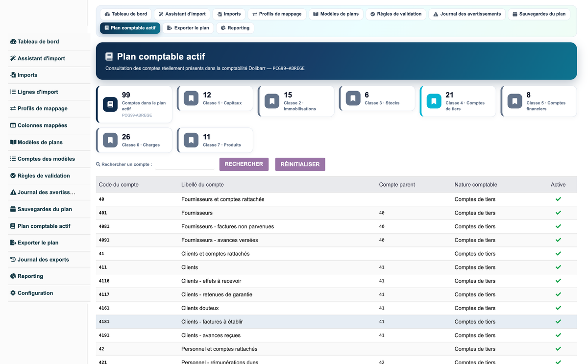Click the check-circle icon beside sidebar Règles de validation

pyautogui.click(x=13, y=175)
